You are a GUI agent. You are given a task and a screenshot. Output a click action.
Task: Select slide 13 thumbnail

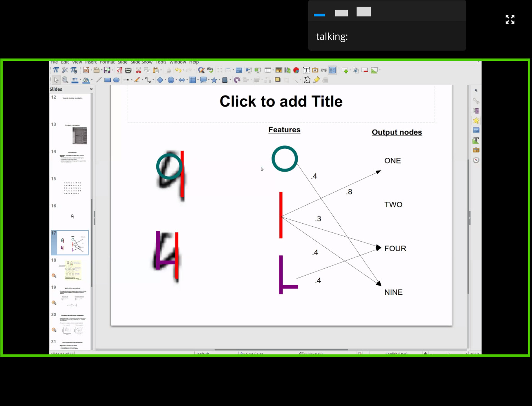click(73, 135)
